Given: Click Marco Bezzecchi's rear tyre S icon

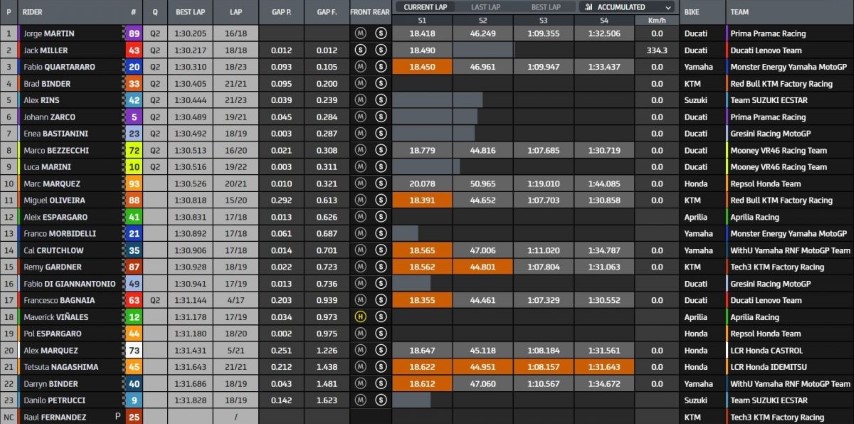Looking at the screenshot, I should (381, 150).
